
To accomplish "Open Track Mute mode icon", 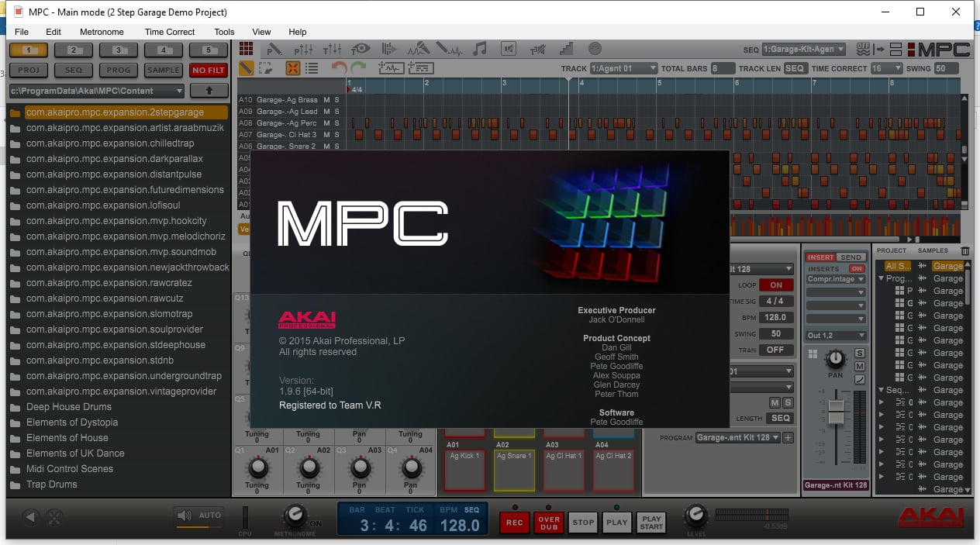I will point(537,49).
